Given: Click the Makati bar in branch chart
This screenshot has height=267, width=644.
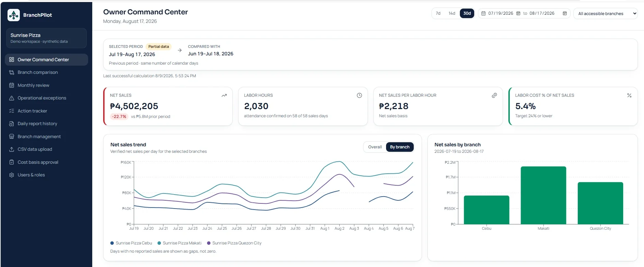Looking at the screenshot, I should pos(543,195).
